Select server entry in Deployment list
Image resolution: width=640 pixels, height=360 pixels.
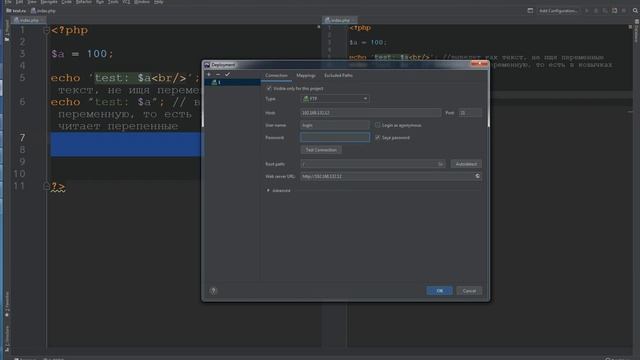(233, 82)
